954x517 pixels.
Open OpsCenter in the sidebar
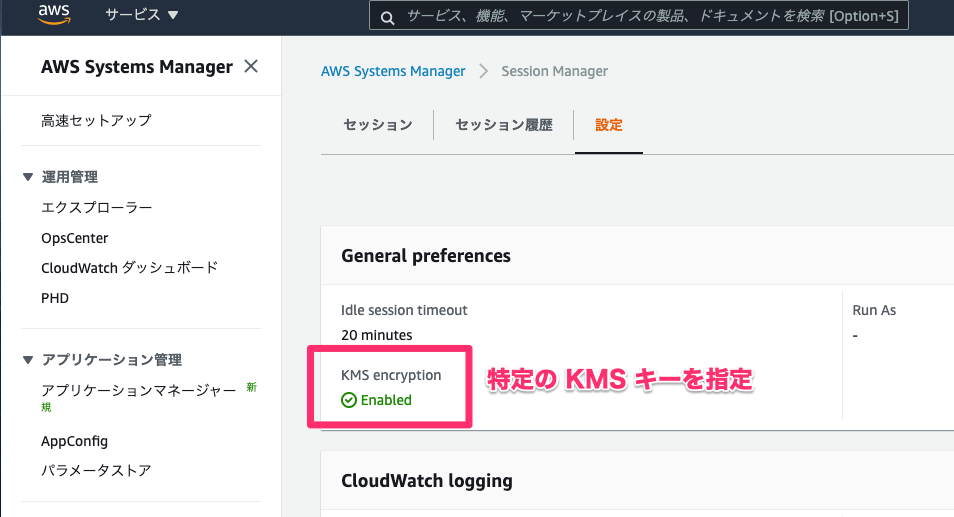(75, 238)
